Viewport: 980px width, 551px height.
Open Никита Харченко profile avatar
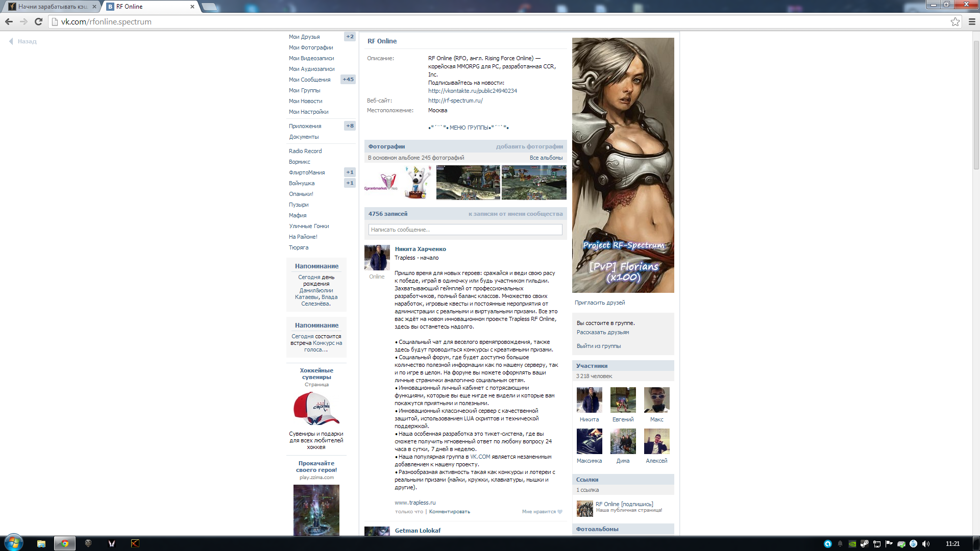pos(377,258)
